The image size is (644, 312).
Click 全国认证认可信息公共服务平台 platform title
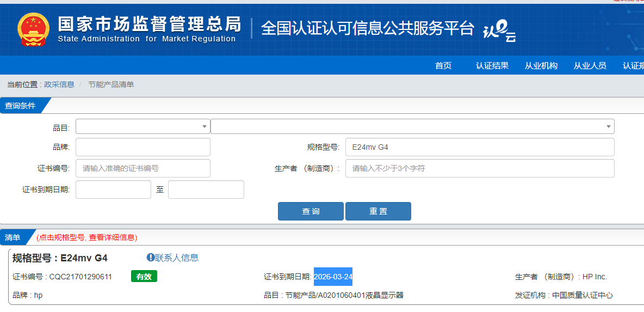point(368,28)
